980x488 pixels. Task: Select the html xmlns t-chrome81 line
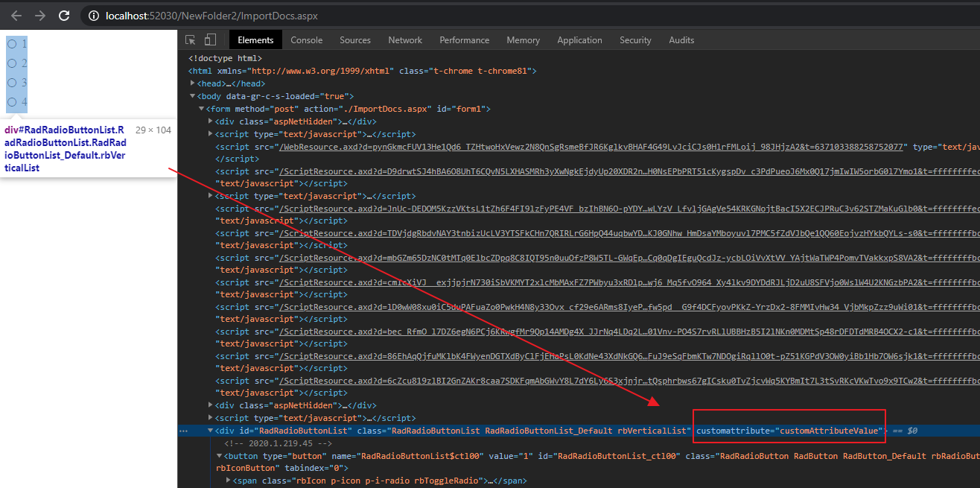pyautogui.click(x=363, y=71)
